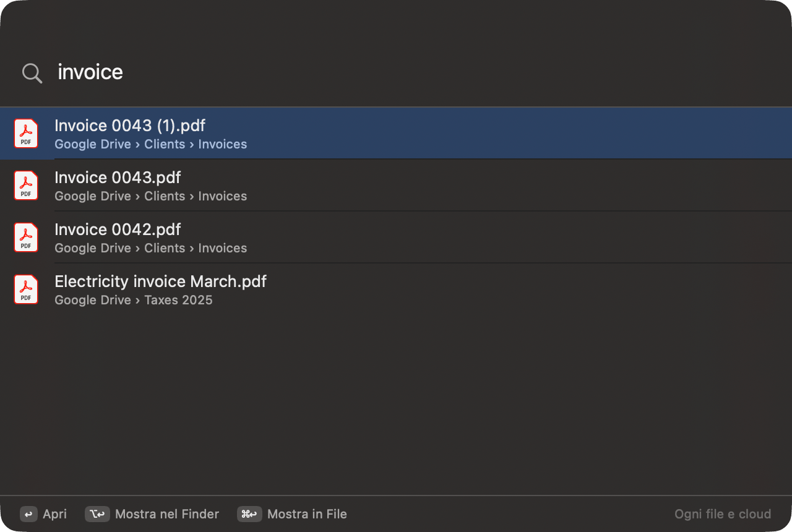Click the PDF icon beside Invoice 0043.pdf
The image size is (792, 532).
pyautogui.click(x=26, y=186)
